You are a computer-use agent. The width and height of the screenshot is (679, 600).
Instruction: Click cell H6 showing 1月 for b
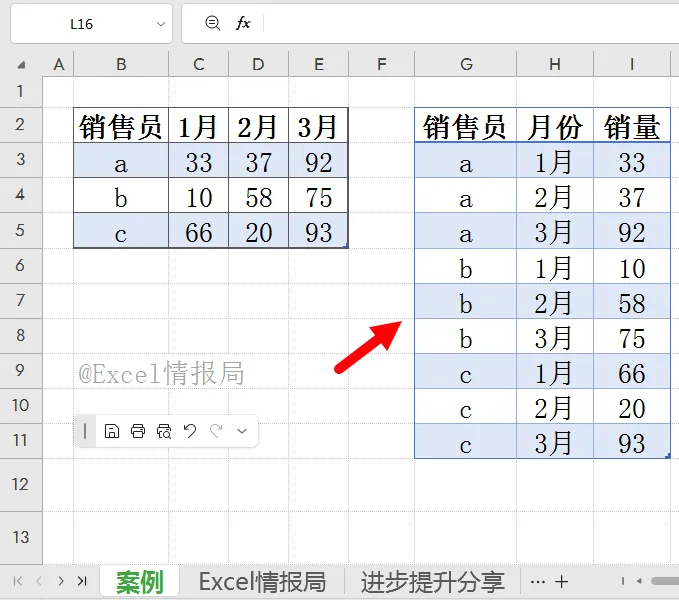point(555,266)
